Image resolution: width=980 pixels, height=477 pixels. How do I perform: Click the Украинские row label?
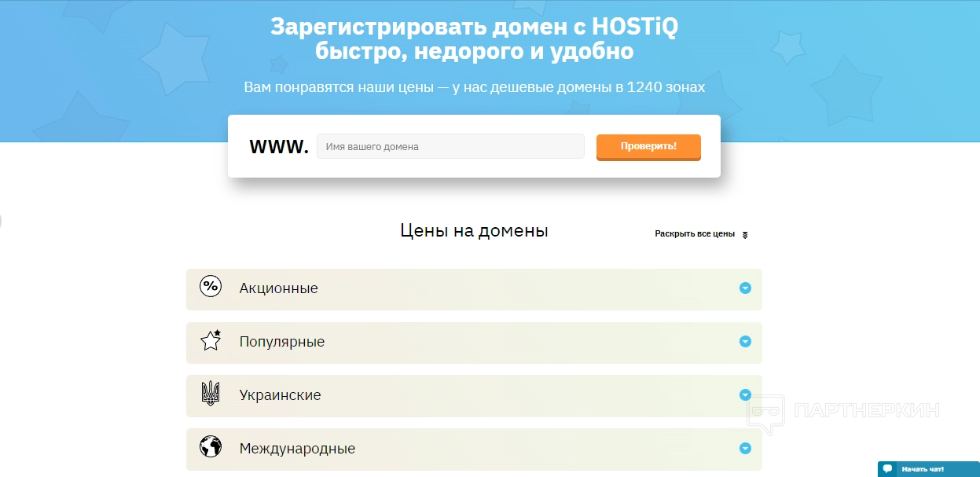click(x=281, y=395)
